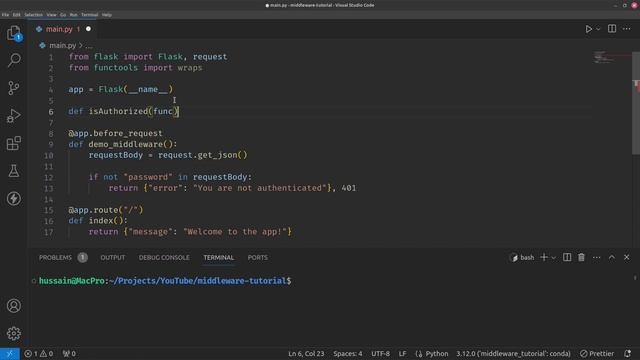Click line number 6 in the gutter
Image resolution: width=640 pixels, height=360 pixels.
[51, 111]
